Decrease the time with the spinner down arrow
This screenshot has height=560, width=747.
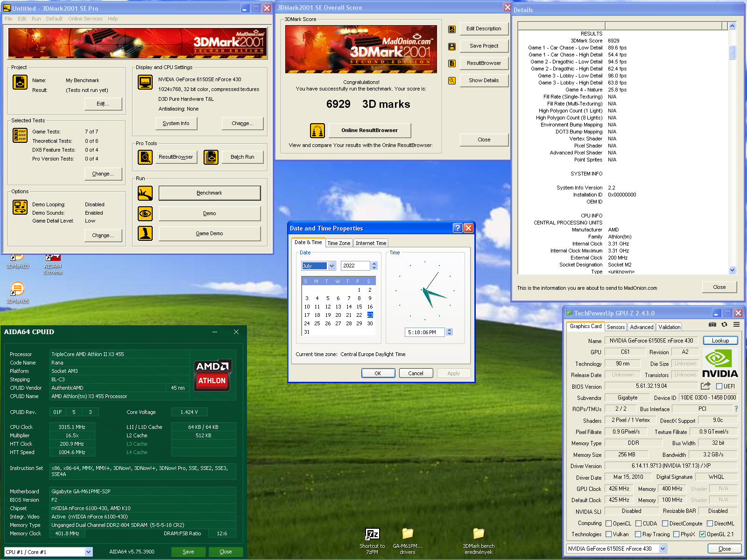pos(449,334)
